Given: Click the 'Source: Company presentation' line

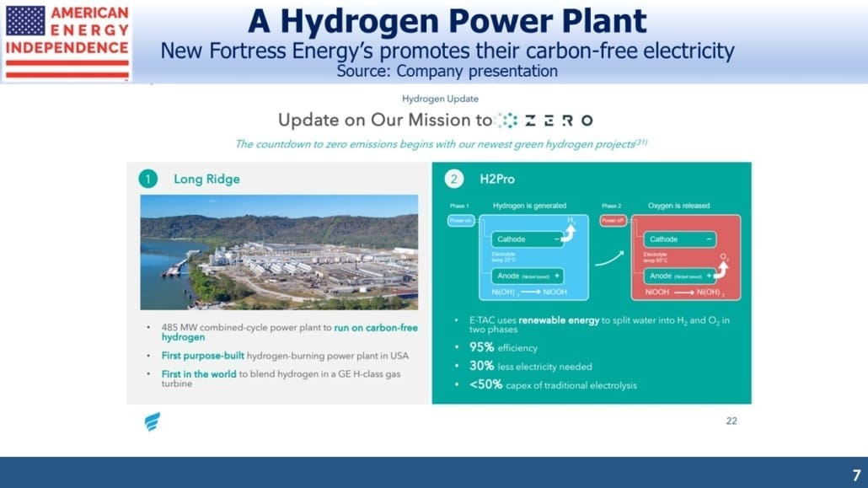Looking at the screenshot, I should click(x=447, y=72).
